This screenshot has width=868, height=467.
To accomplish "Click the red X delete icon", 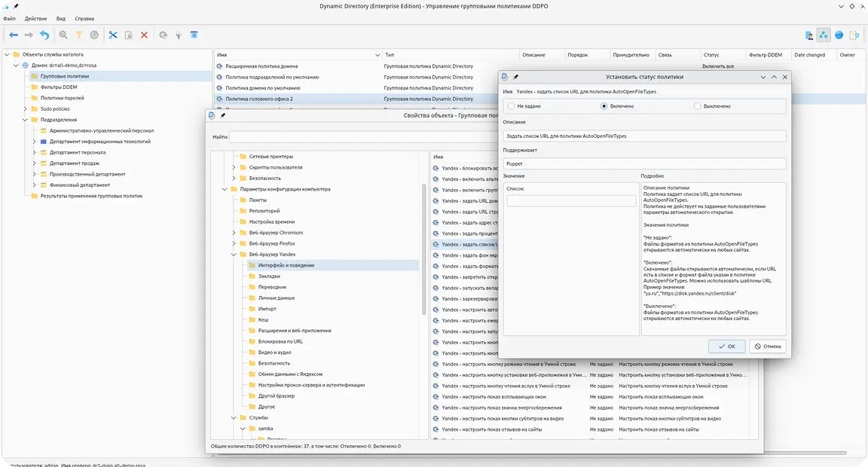I will (144, 35).
